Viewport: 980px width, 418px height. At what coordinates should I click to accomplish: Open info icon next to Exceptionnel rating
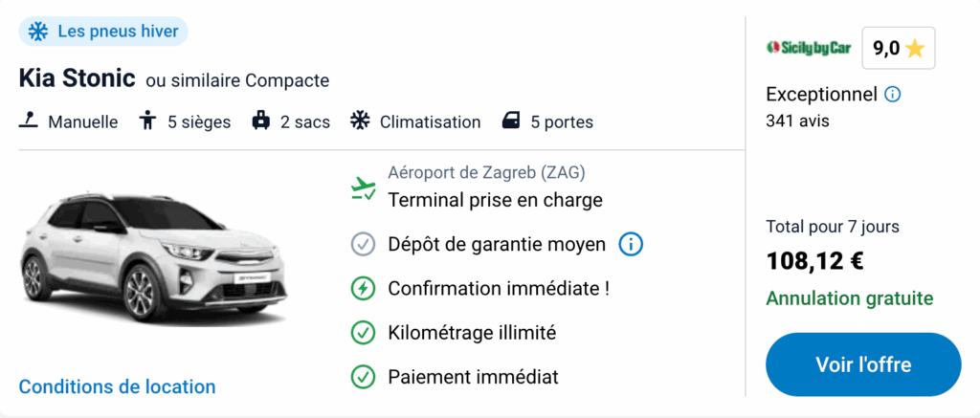[893, 95]
